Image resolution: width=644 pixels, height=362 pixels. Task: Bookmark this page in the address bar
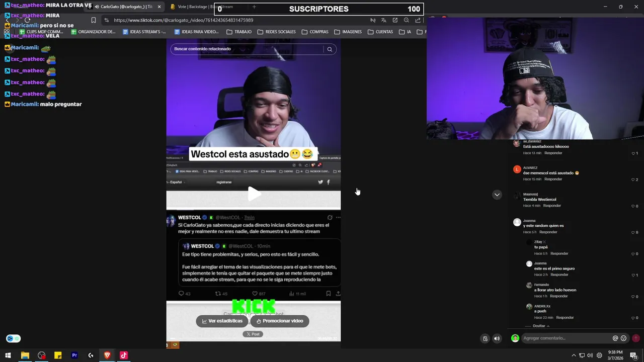(x=94, y=20)
